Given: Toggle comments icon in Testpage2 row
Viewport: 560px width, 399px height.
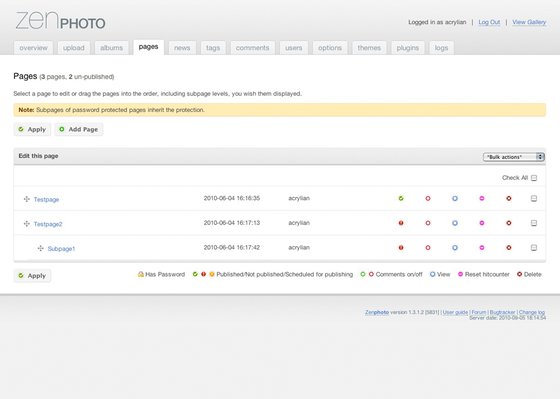Looking at the screenshot, I should 428,223.
